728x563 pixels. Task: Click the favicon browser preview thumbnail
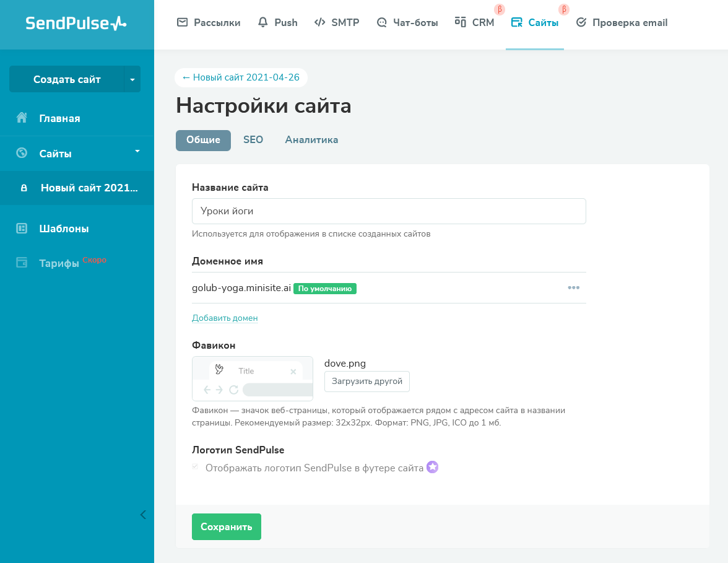[253, 378]
